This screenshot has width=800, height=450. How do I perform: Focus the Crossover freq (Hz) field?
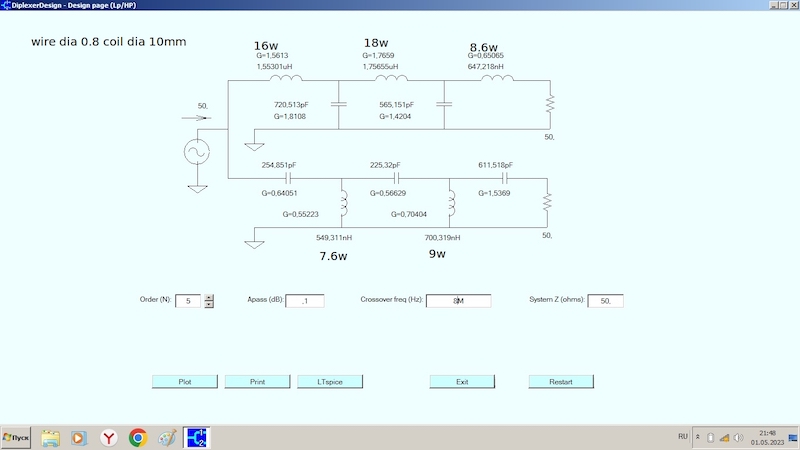(458, 300)
